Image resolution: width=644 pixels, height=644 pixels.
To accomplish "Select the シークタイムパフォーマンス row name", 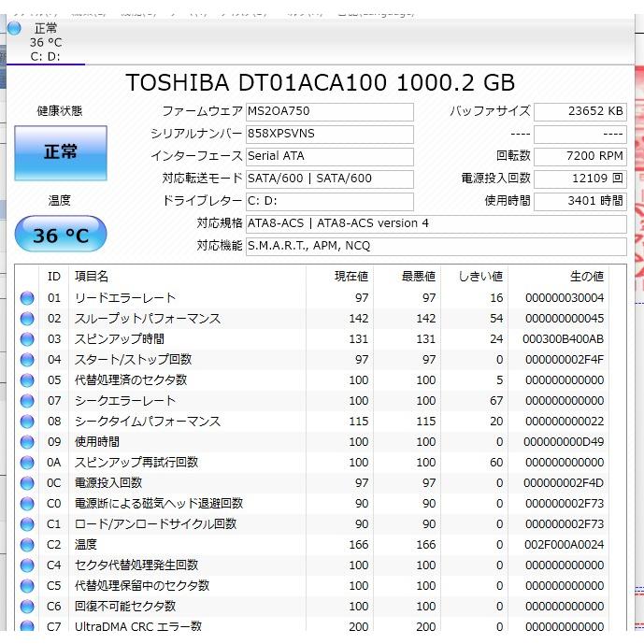I will [x=148, y=422].
